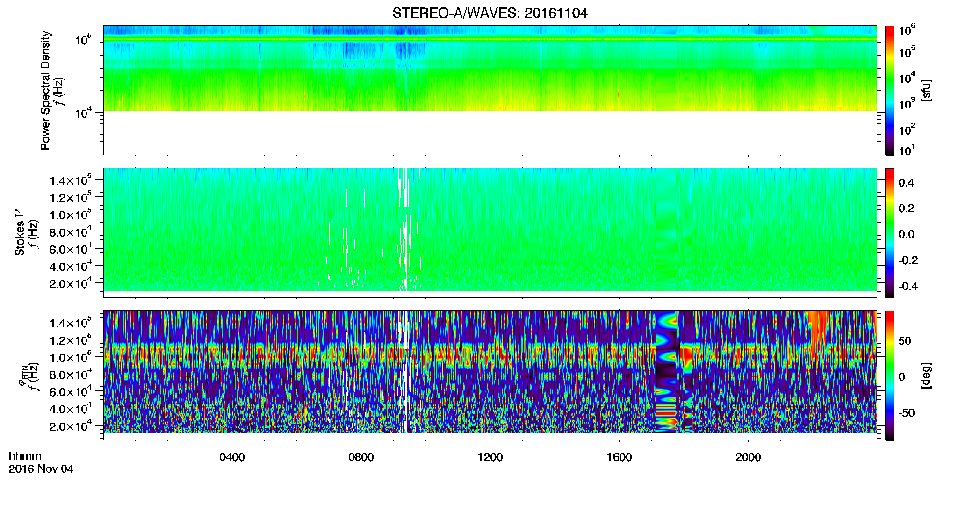Click 1.0×10^5 tick on φRTN axis
This screenshot has width=980, height=505.
(71, 357)
